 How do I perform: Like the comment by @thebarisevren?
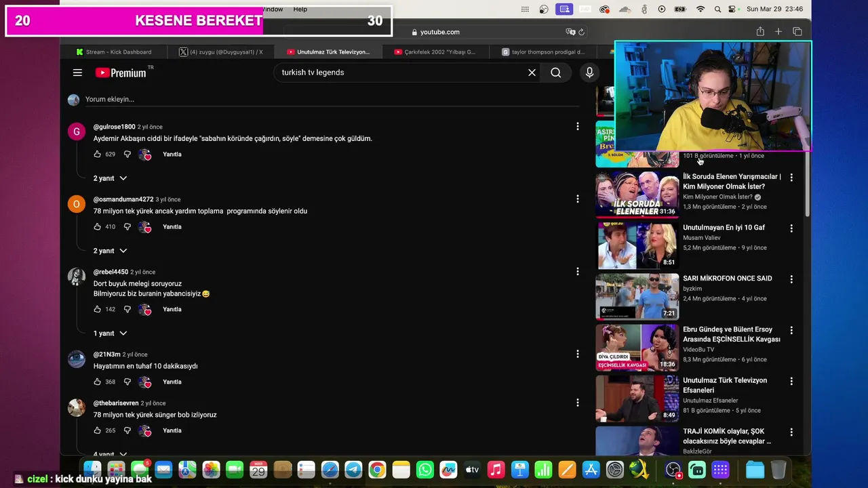[x=98, y=430]
